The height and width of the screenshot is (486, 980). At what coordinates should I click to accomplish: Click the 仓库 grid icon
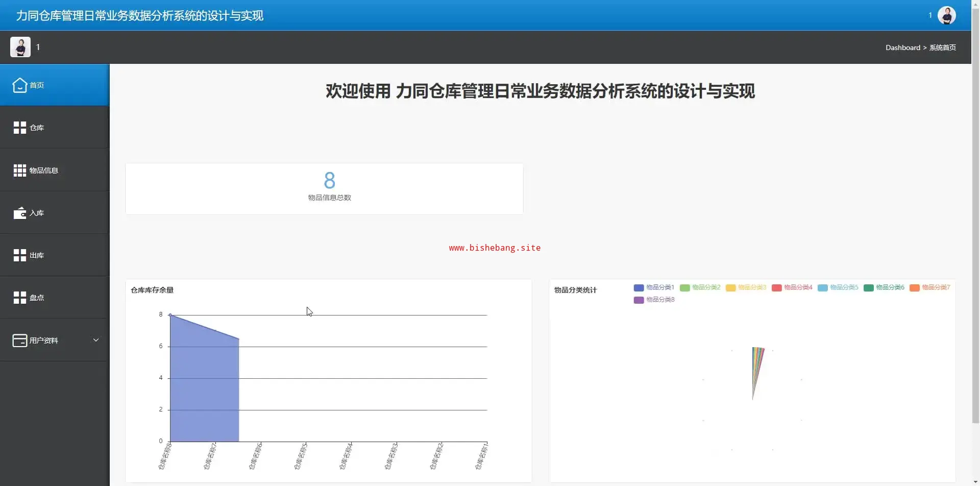(19, 128)
